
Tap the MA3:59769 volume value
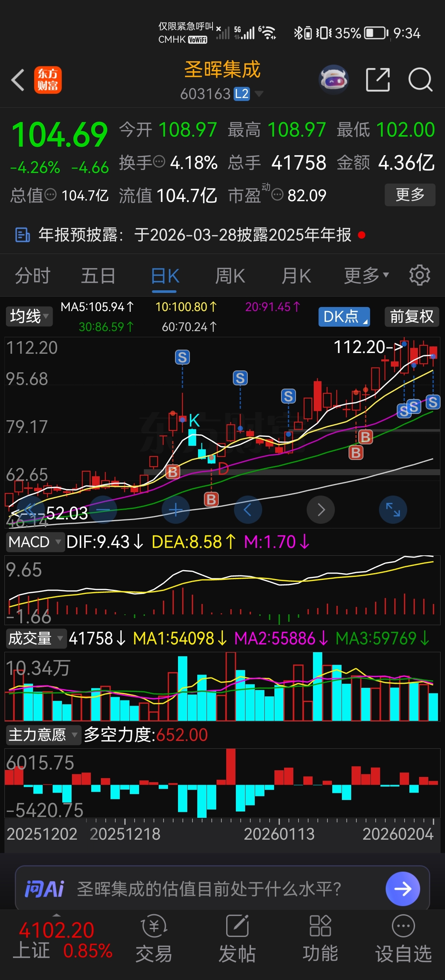pyautogui.click(x=383, y=638)
